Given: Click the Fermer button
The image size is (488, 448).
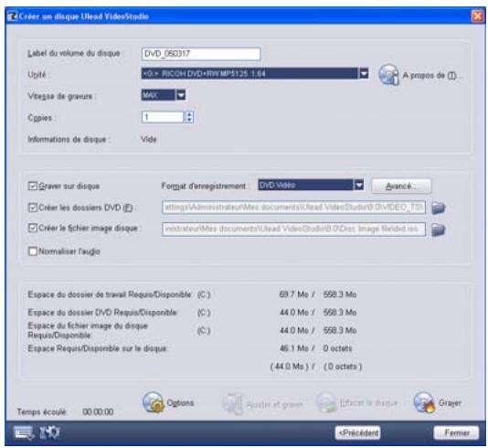Looking at the screenshot, I should (456, 432).
